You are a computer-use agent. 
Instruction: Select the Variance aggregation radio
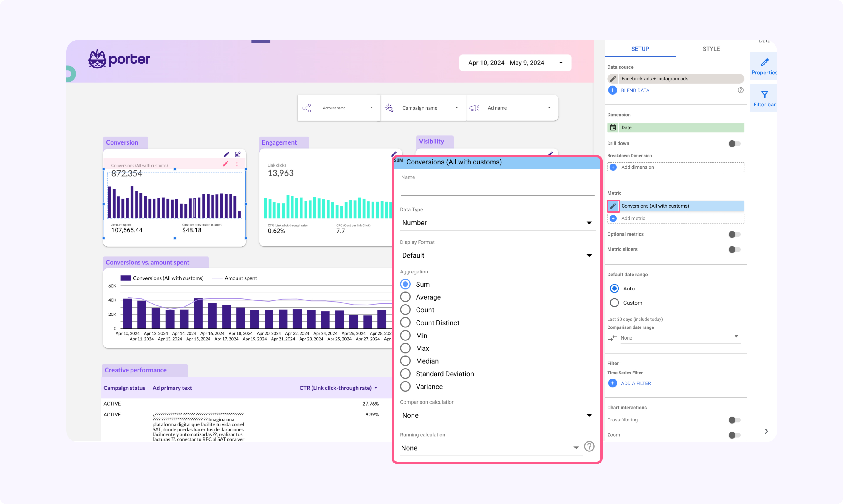405,387
